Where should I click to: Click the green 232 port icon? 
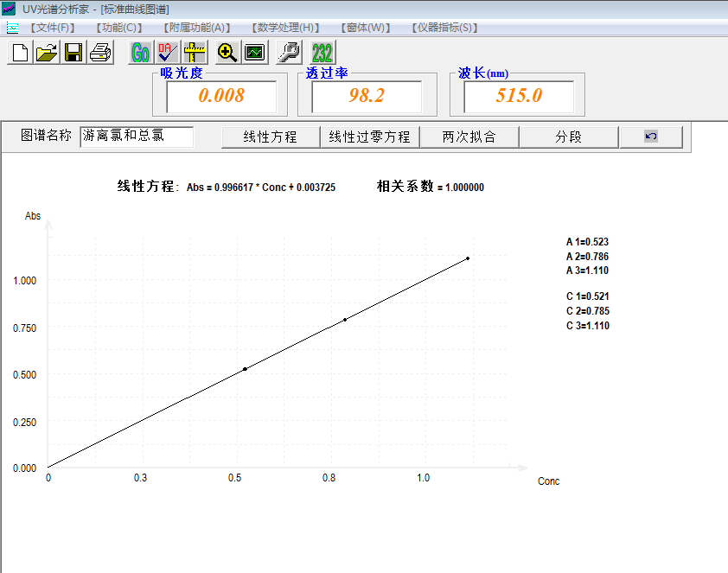322,53
